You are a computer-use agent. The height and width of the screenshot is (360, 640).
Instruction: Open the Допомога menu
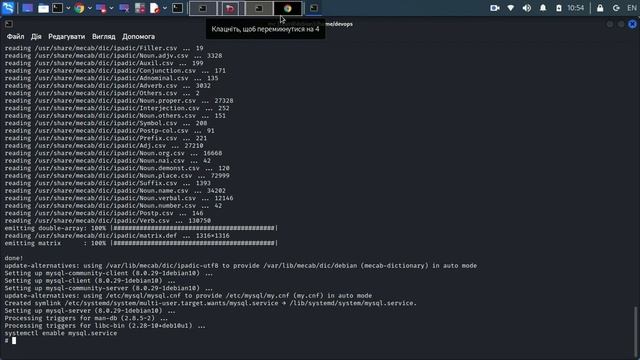tap(138, 36)
